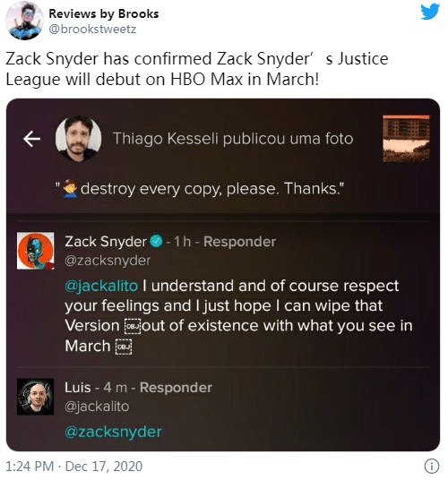Click the @jackalito handle under Luis
The height and width of the screenshot is (480, 448).
coord(97,407)
